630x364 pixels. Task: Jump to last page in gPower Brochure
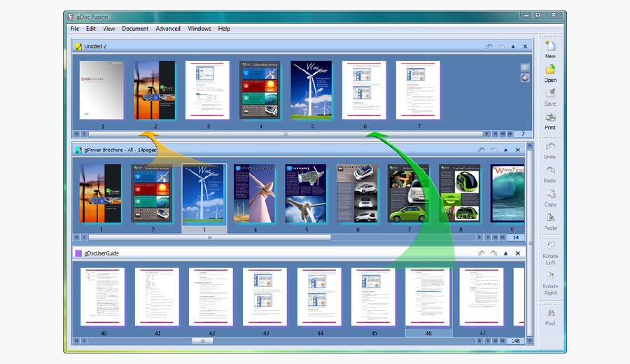487,237
